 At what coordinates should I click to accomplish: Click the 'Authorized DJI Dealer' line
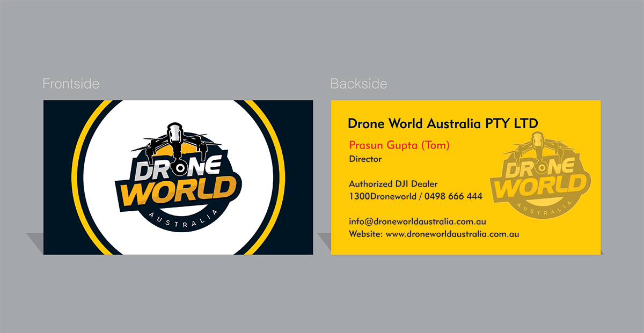(x=393, y=184)
